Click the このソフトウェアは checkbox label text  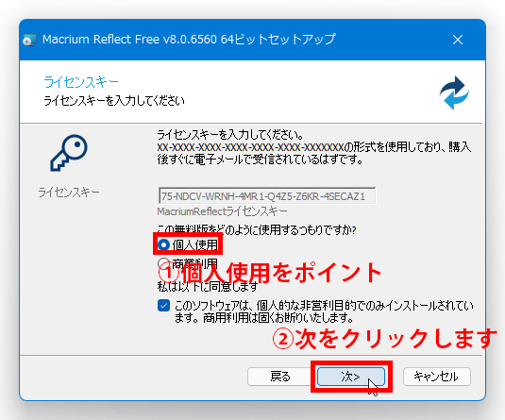point(324,311)
